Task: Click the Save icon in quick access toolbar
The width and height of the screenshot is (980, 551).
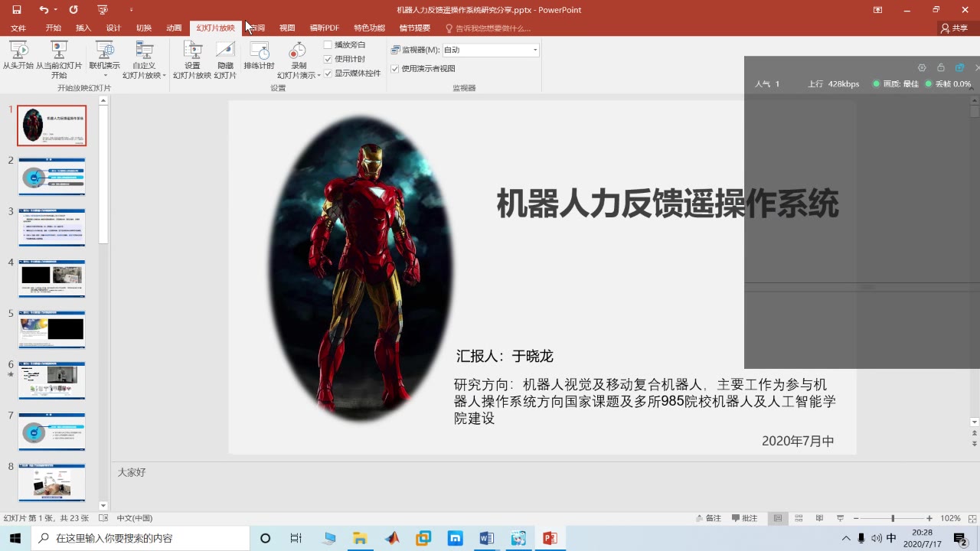Action: tap(16, 10)
